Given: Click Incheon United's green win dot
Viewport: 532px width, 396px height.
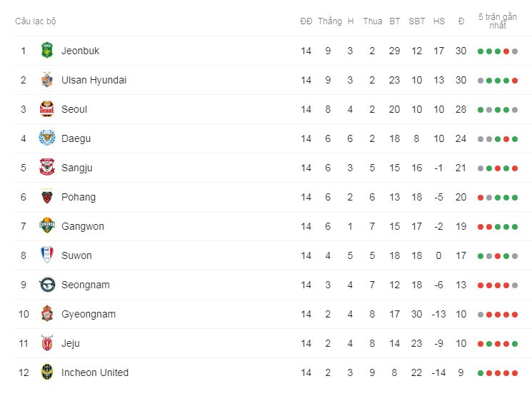Looking at the screenshot, I should coord(481,373).
